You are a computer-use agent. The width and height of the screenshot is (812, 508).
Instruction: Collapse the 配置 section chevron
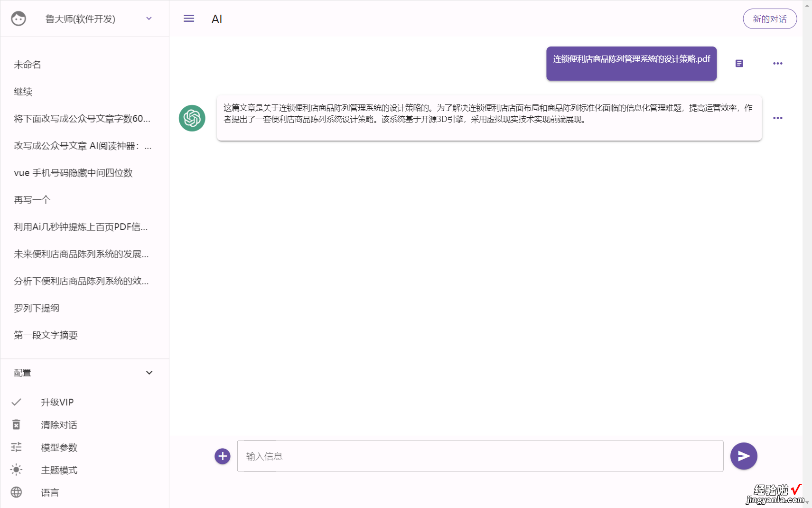pyautogui.click(x=149, y=373)
